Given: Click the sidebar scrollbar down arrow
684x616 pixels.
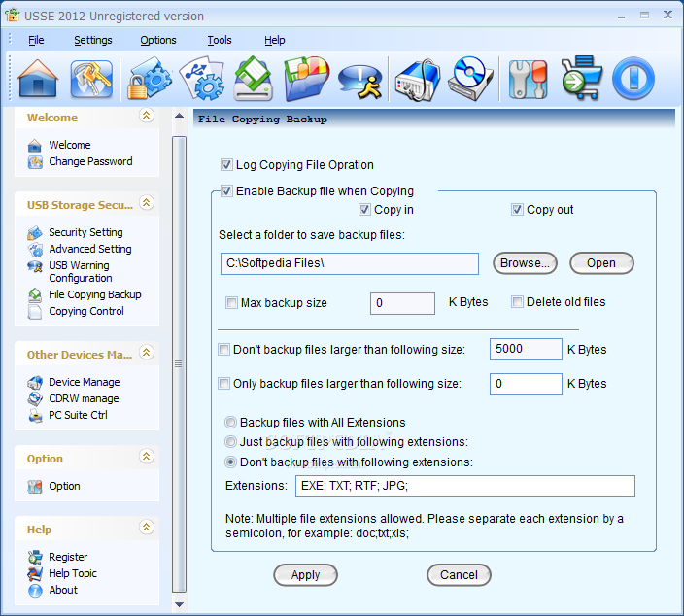Looking at the screenshot, I should click(179, 604).
